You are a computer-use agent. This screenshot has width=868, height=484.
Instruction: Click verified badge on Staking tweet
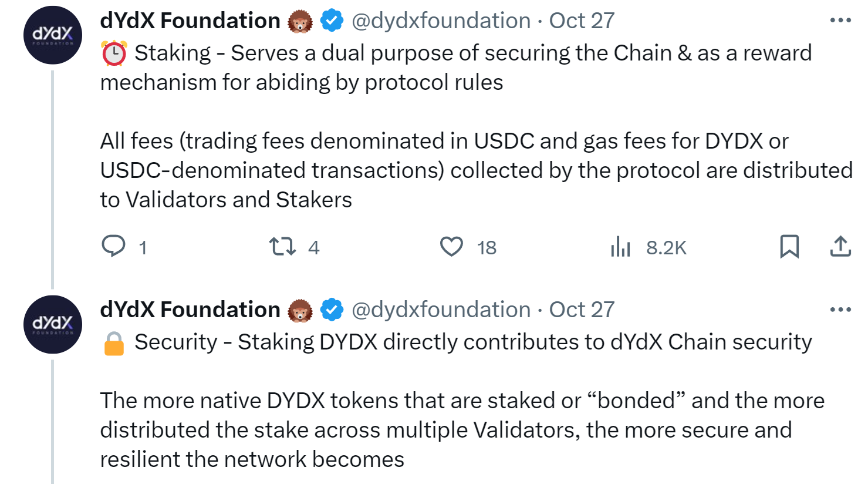pos(332,21)
